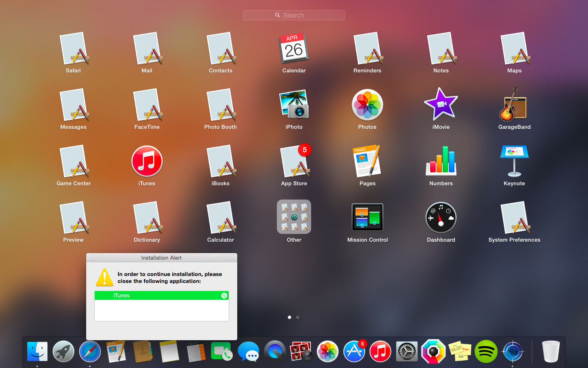Launch Mail from the Launchpad grid
588x368 pixels.
point(147,49)
